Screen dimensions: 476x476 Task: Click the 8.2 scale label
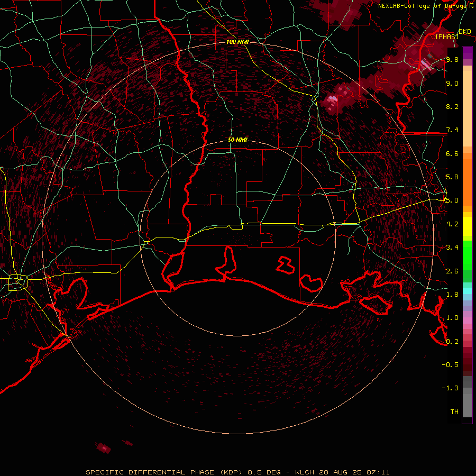pyautogui.click(x=452, y=106)
